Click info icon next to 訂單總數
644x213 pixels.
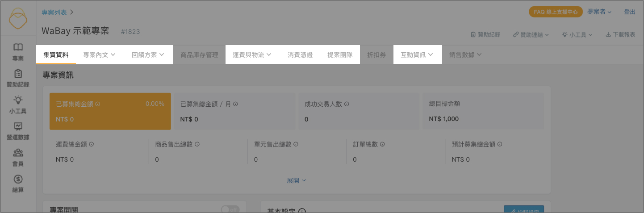[x=382, y=144]
